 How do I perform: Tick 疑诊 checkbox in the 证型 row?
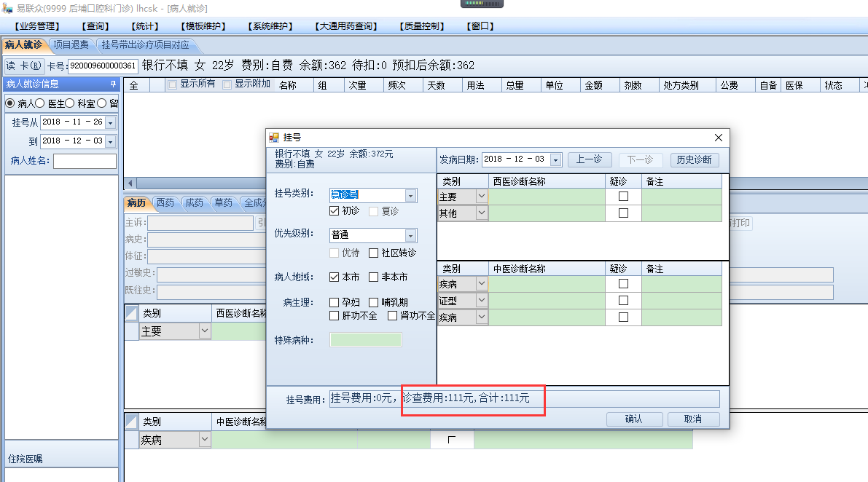(x=623, y=300)
